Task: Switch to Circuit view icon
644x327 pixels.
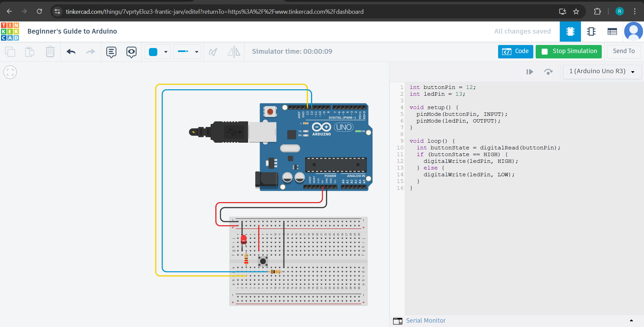Action: (570, 32)
